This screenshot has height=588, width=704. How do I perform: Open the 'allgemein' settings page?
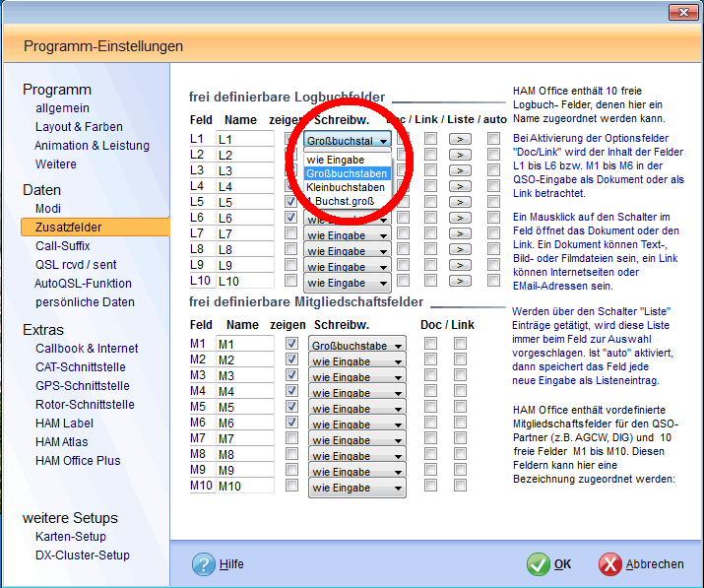(x=62, y=108)
